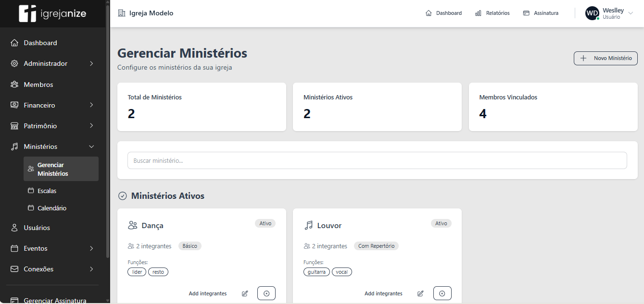Click the igrejanize logo in the sidebar
The width and height of the screenshot is (644, 304).
(52, 13)
